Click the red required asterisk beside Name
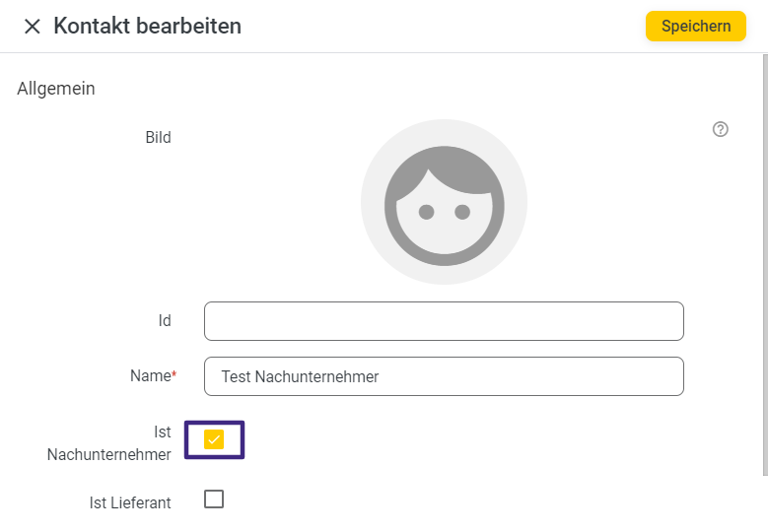Image resolution: width=768 pixels, height=532 pixels. 175,374
